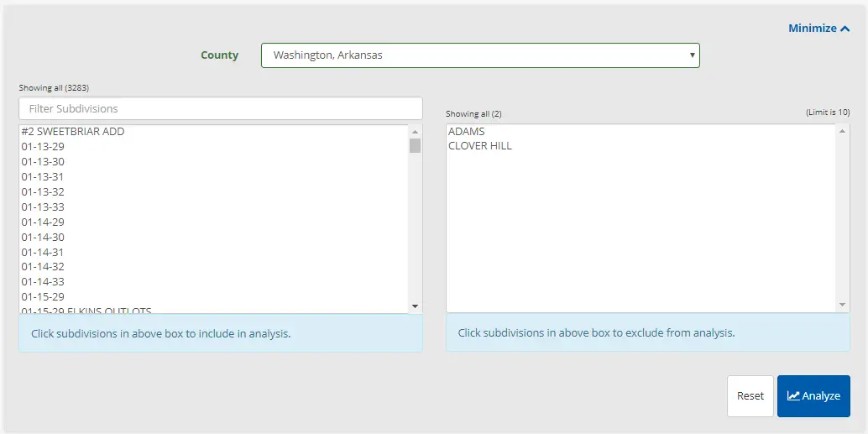
Task: Open the County dropdown
Action: pyautogui.click(x=480, y=55)
